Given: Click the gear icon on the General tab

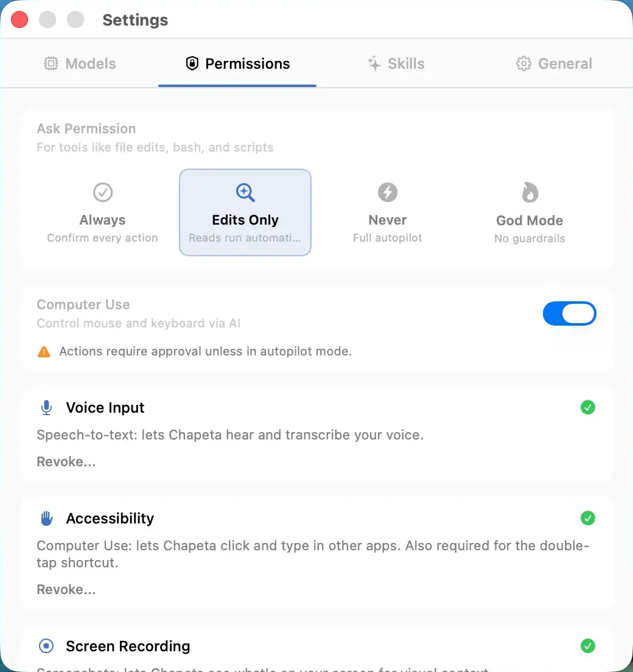Looking at the screenshot, I should coord(522,63).
